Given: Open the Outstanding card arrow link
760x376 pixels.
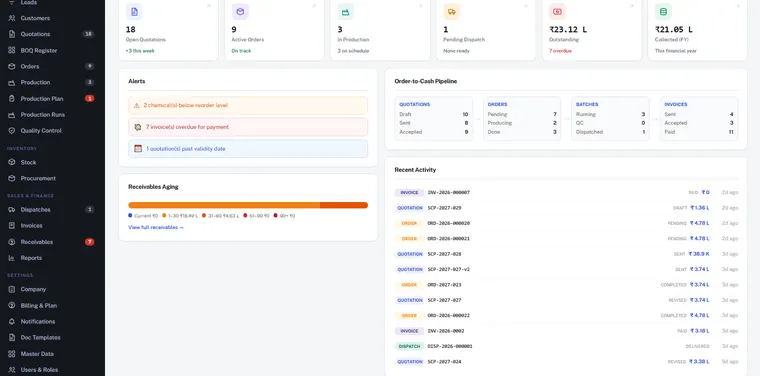Looking at the screenshot, I should pos(632,6).
